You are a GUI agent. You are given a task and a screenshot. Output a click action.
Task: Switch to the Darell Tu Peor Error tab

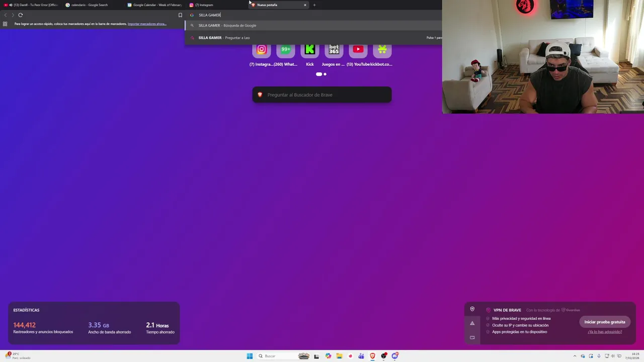[x=31, y=5]
